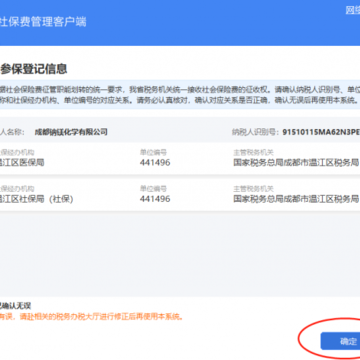Select the 温江区医保局 agency row
The image size is (360, 360).
180,158
